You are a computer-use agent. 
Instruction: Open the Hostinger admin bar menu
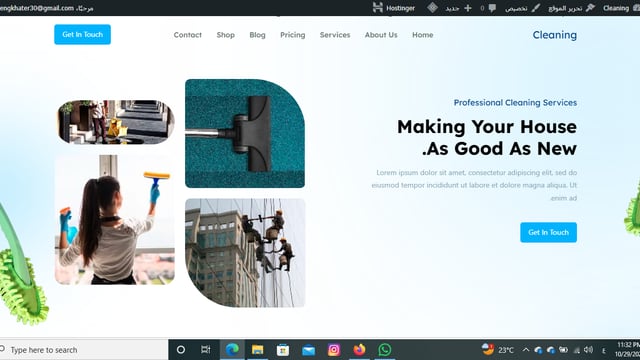click(394, 8)
